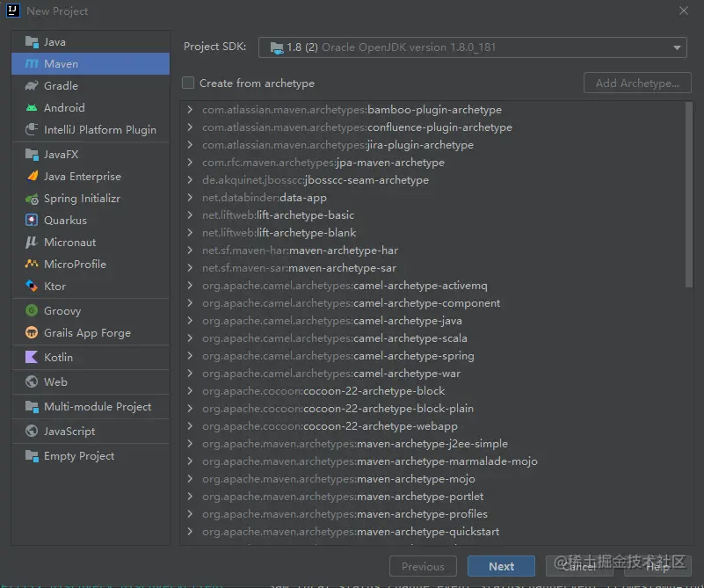Click the Help button
704x588 pixels.
(x=657, y=566)
